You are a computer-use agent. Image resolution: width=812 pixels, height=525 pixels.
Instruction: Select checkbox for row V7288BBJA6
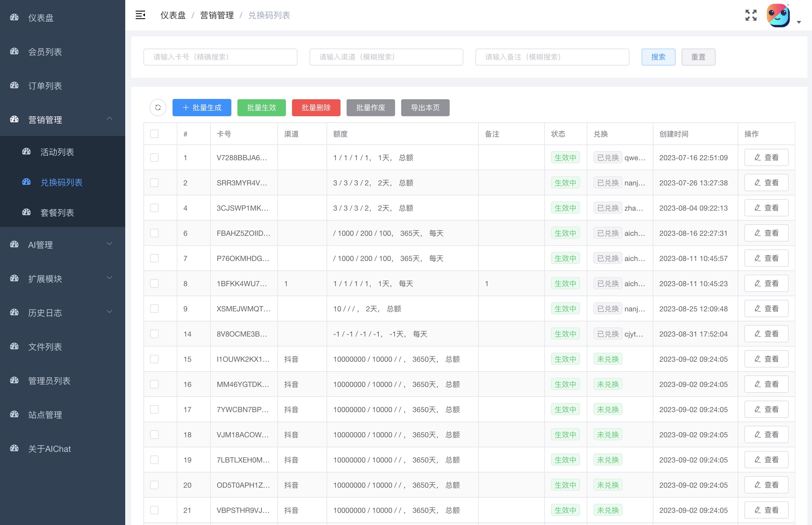[154, 157]
